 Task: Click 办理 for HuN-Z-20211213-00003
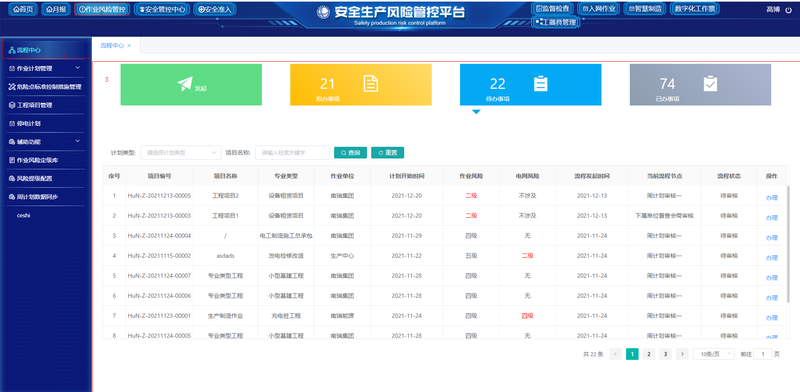[x=771, y=217]
